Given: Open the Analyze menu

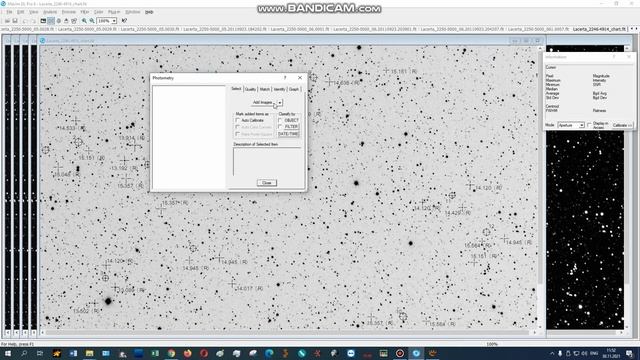Looking at the screenshot, I should pos(50,12).
